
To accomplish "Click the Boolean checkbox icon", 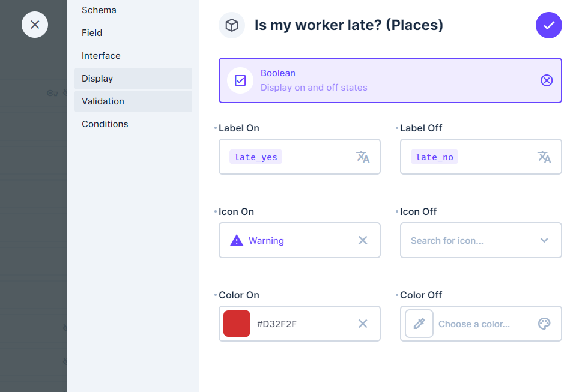I will pos(240,80).
